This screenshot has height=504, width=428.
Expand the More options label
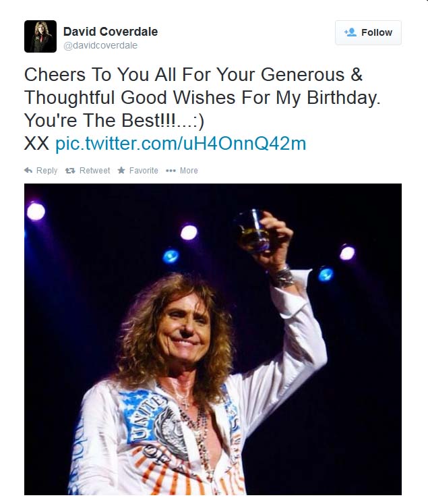click(x=189, y=171)
